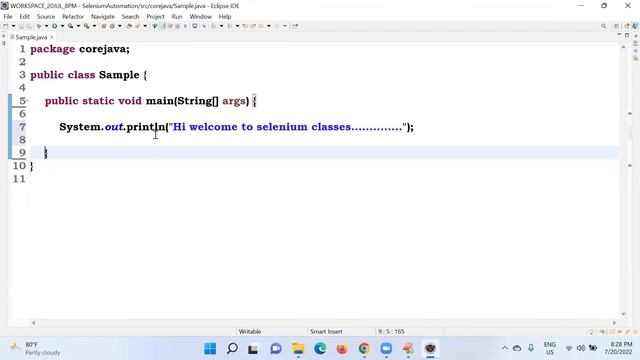Click the Back navigation arrow icon
Screen dimensions: 640x360
[x=260, y=26]
